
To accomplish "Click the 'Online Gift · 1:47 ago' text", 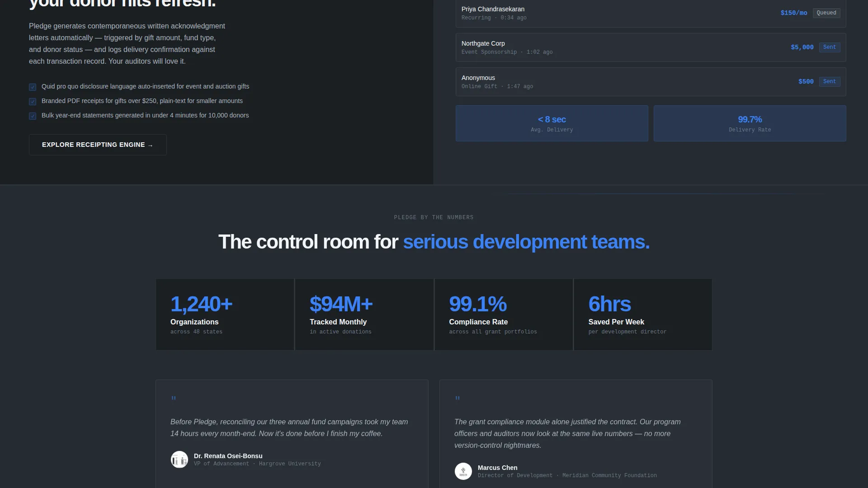I will pyautogui.click(x=497, y=86).
